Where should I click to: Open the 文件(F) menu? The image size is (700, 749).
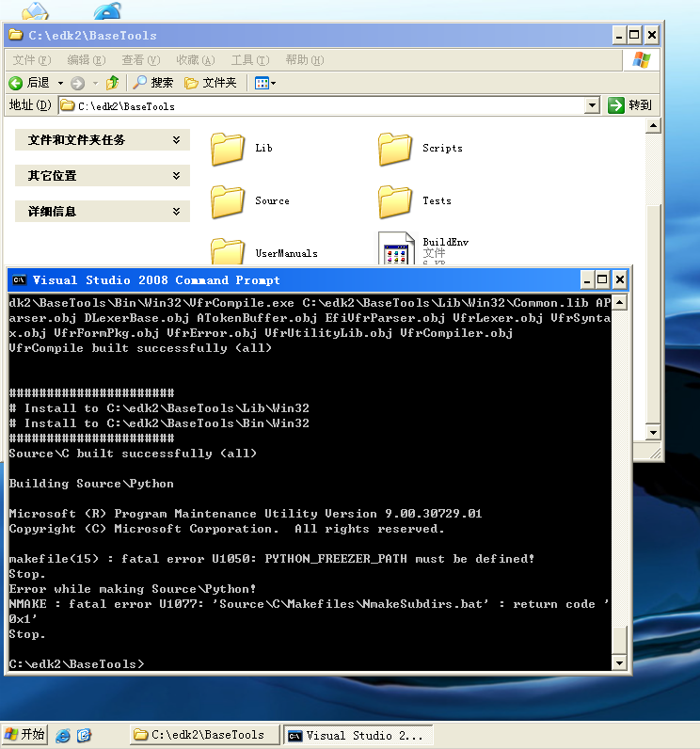pos(31,60)
